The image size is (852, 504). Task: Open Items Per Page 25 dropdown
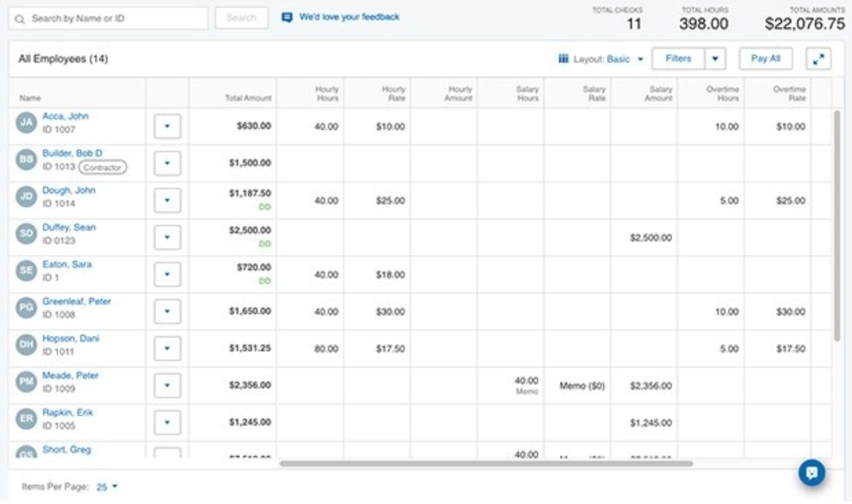pyautogui.click(x=106, y=487)
